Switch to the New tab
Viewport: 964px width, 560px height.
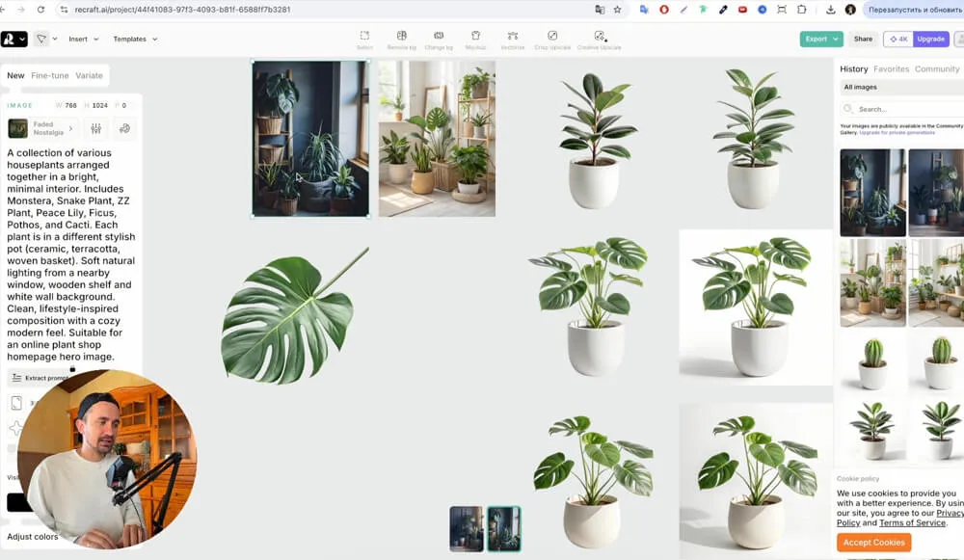[x=15, y=75]
